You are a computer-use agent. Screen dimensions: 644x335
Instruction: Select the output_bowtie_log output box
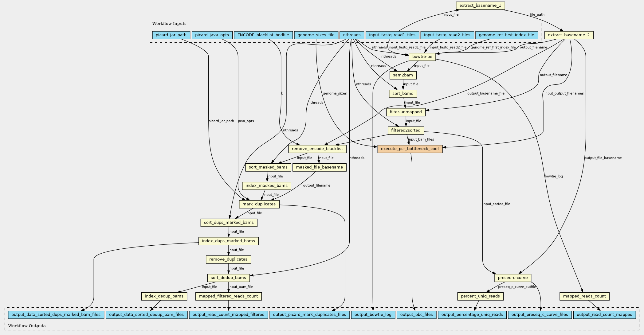tap(373, 315)
